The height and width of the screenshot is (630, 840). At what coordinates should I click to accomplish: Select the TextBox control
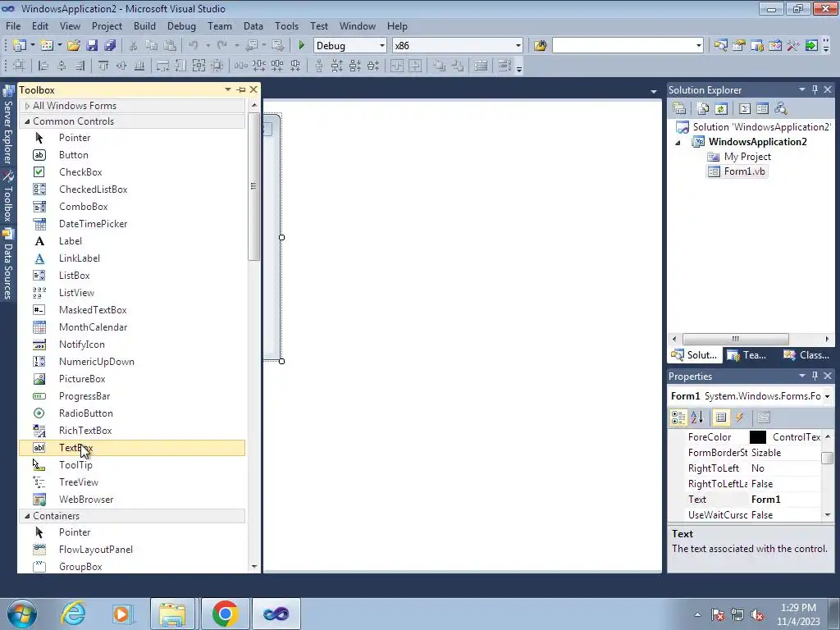(x=132, y=448)
